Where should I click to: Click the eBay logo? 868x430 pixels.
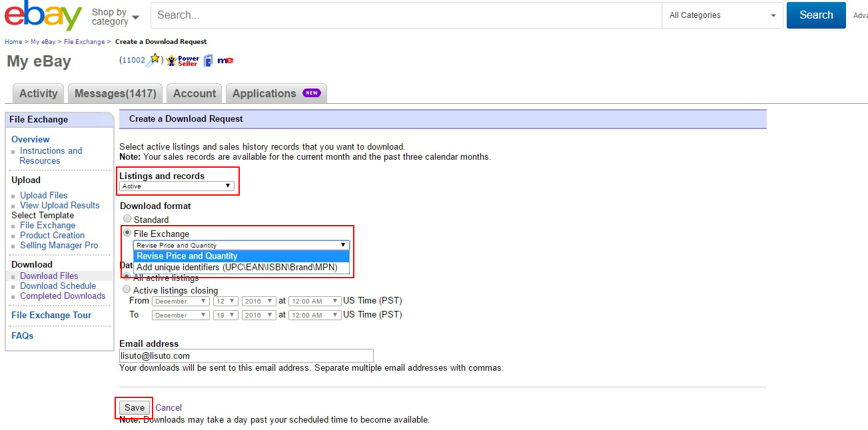pos(43,15)
